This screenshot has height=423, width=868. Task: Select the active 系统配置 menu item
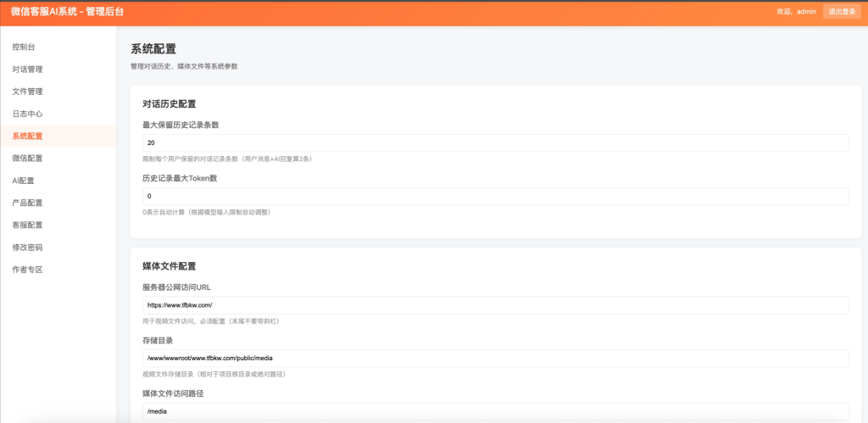[27, 136]
